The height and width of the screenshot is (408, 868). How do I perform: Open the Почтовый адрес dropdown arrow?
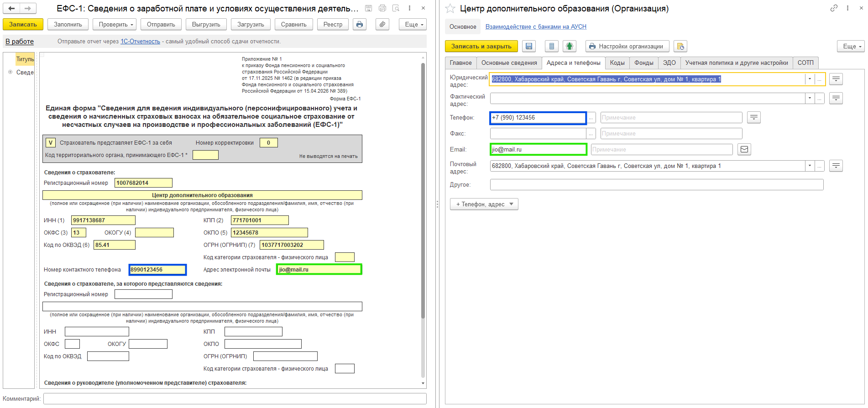(x=810, y=166)
